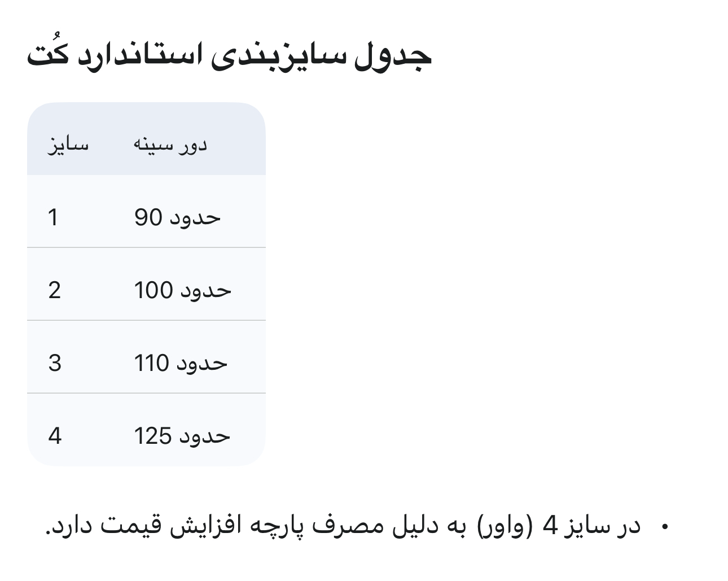
Task: Click the bullet point marker of the note
Action: (664, 527)
